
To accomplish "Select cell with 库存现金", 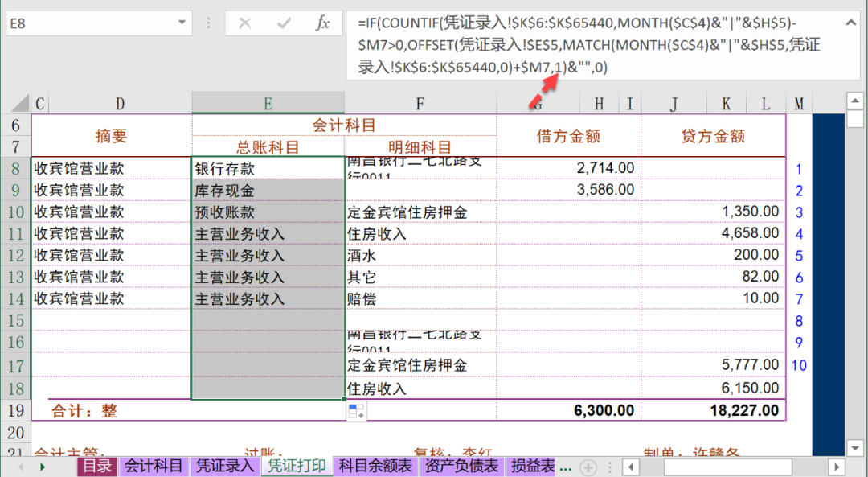I will pos(268,190).
